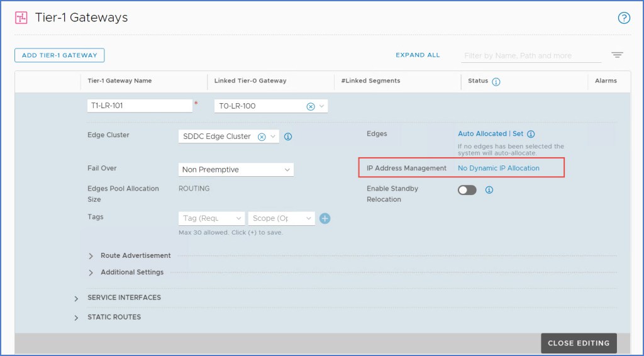Click the Edge Cluster info icon
The height and width of the screenshot is (356, 644).
click(x=288, y=136)
